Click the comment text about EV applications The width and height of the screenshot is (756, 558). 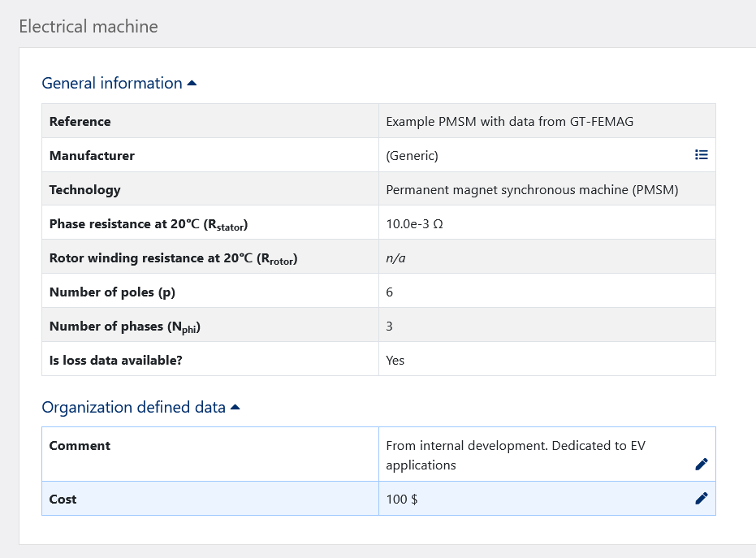coord(515,455)
